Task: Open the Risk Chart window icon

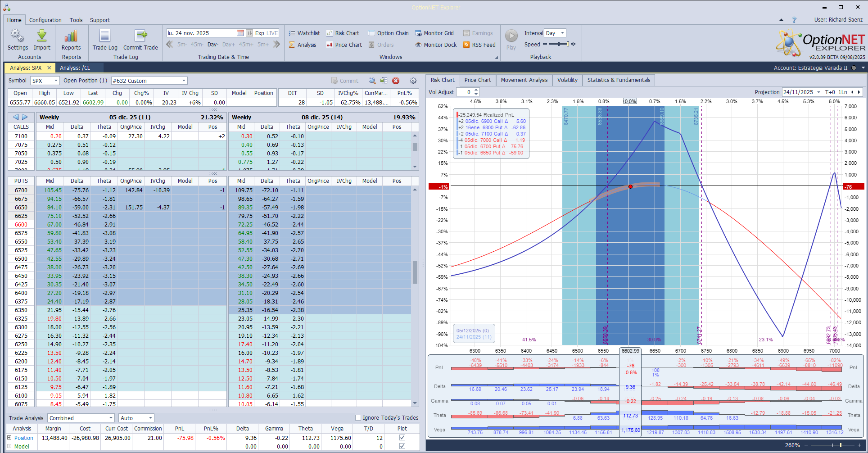Action: [x=330, y=33]
